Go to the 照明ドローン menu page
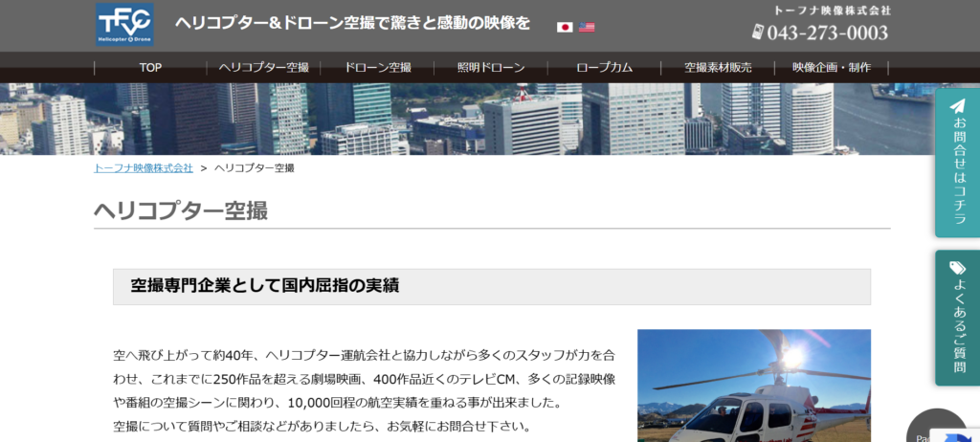Screen dimensions: 980x442 tap(491, 68)
